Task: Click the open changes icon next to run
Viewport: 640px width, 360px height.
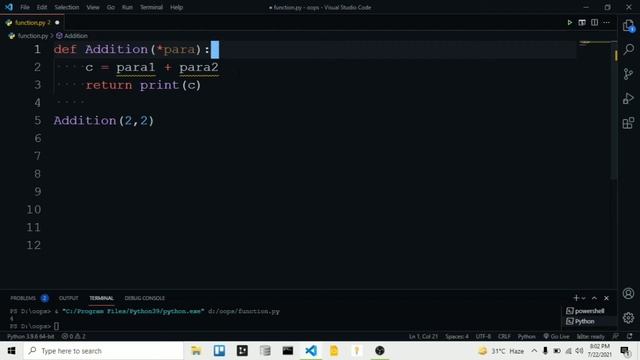Action: pos(582,22)
